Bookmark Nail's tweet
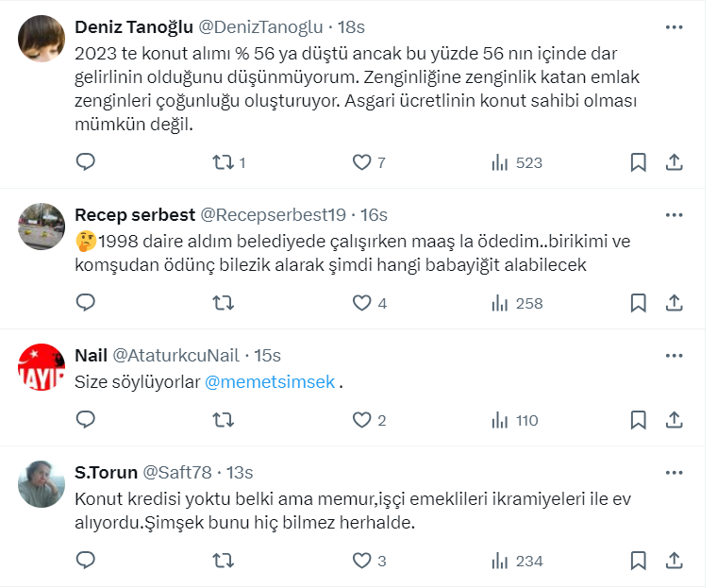 click(x=638, y=420)
